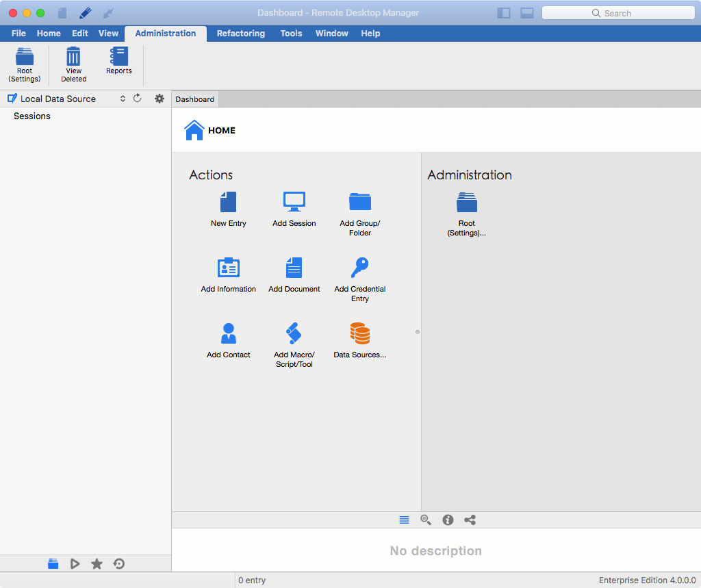This screenshot has width=701, height=588.
Task: Open View Deleted entries
Action: click(73, 65)
